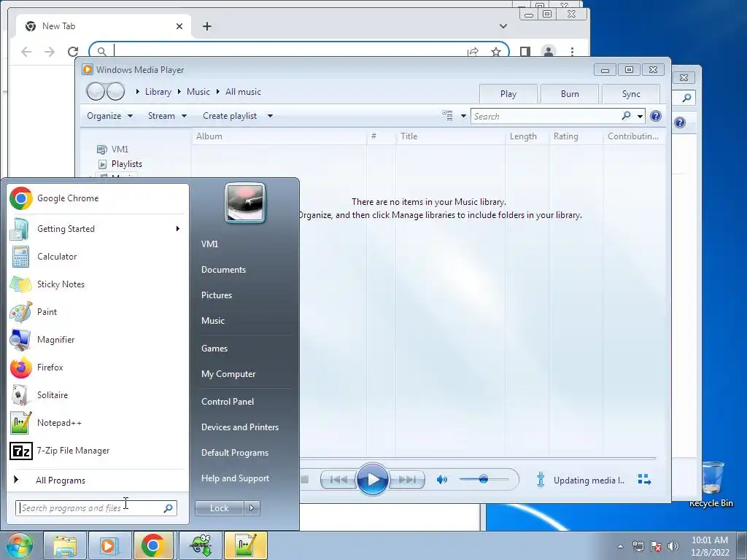
Task: Expand the Organize menu
Action: [109, 116]
